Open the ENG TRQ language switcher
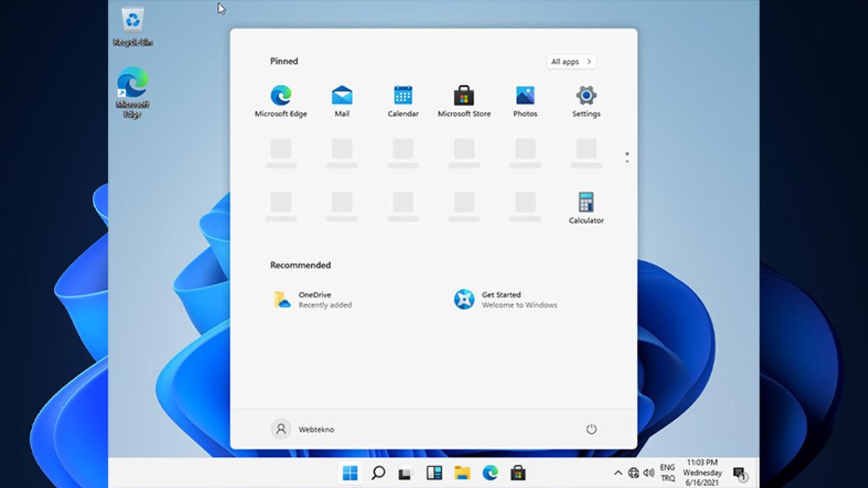This screenshot has width=868, height=488. (668, 474)
